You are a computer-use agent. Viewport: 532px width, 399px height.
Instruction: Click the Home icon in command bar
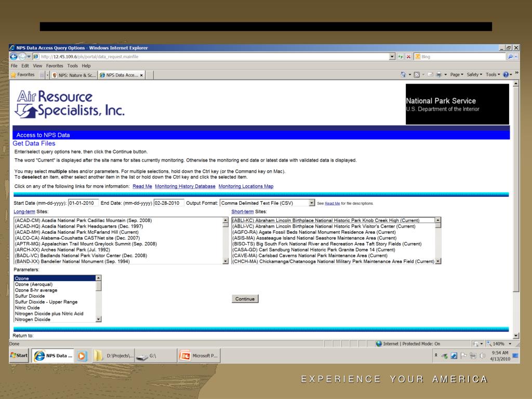403,75
